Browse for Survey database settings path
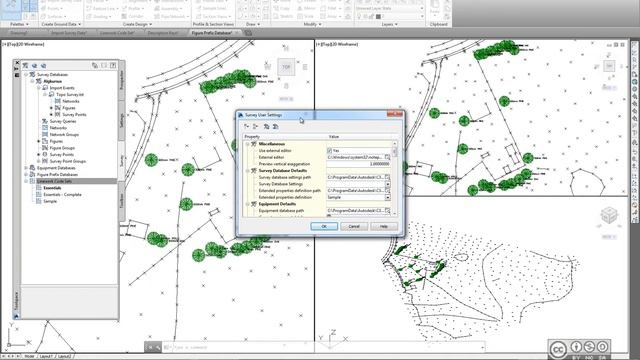 pyautogui.click(x=387, y=177)
